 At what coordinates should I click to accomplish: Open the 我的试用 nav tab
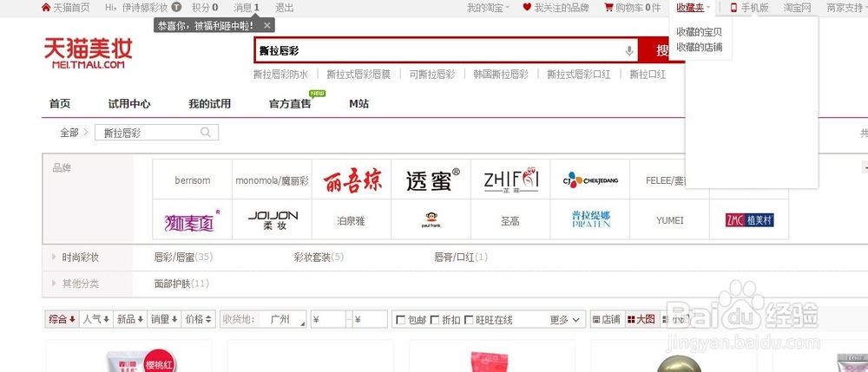209,104
